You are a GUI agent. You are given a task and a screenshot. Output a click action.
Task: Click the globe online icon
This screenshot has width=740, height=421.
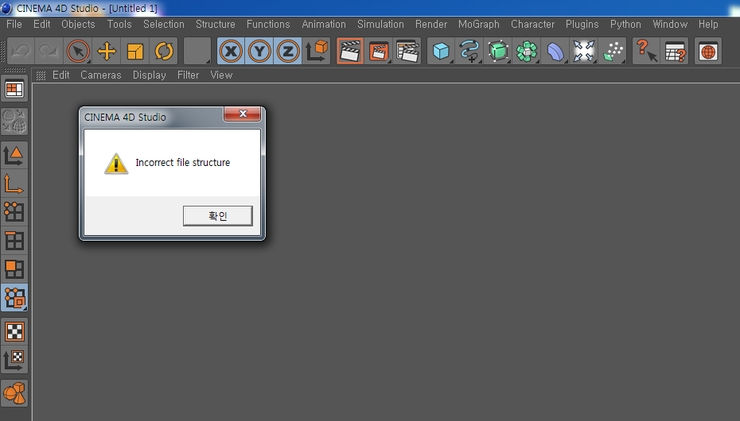(708, 51)
